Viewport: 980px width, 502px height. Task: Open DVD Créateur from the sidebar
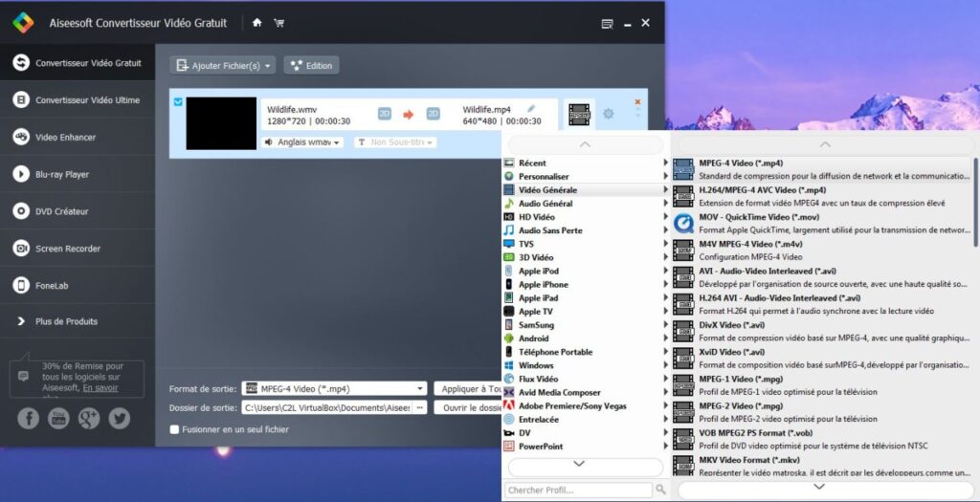(78, 211)
